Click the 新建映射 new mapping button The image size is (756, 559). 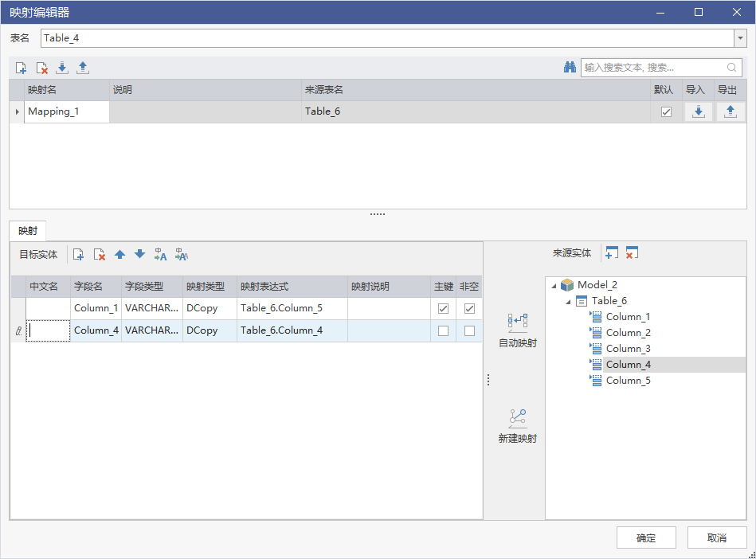coord(518,426)
